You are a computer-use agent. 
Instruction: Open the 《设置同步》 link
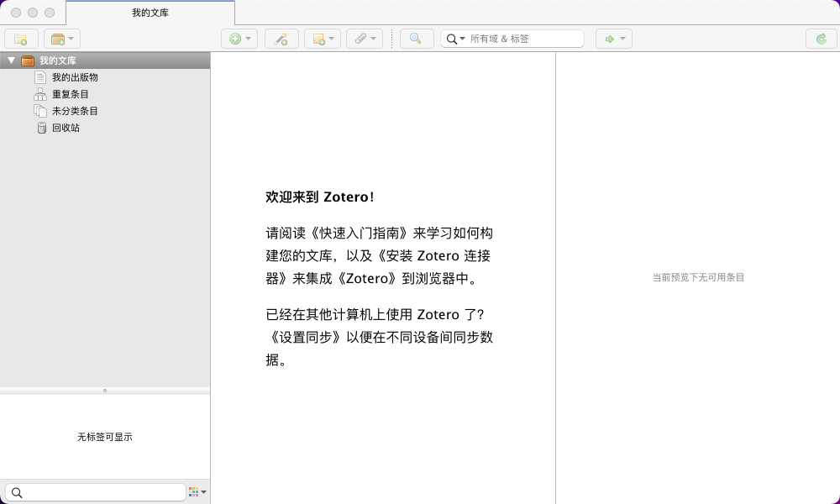[306, 337]
